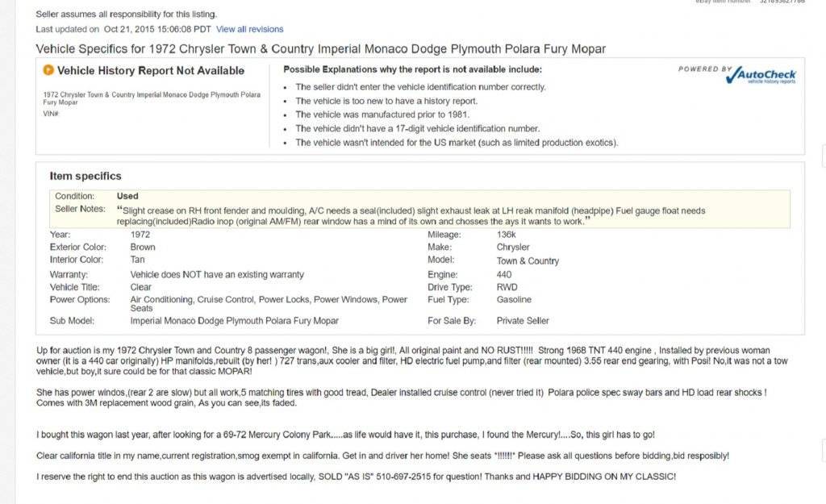The width and height of the screenshot is (826, 504).
Task: Click the Exterior Color value Brown
Action: point(143,247)
